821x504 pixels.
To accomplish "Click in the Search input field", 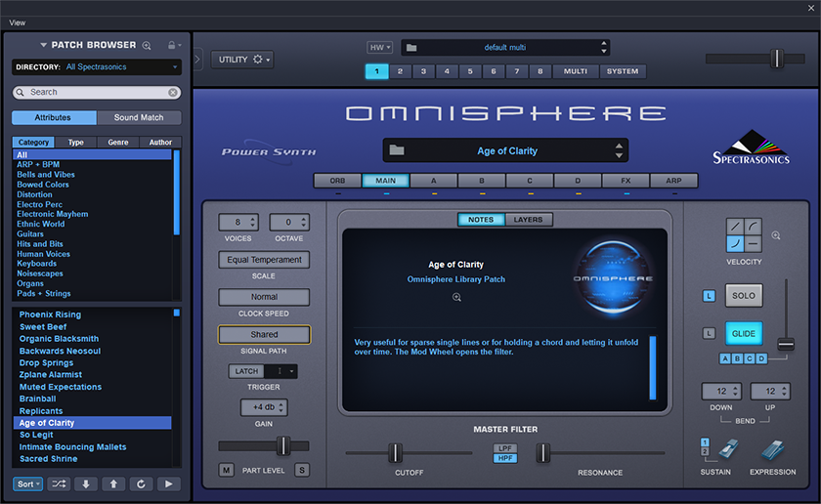I will (x=97, y=92).
